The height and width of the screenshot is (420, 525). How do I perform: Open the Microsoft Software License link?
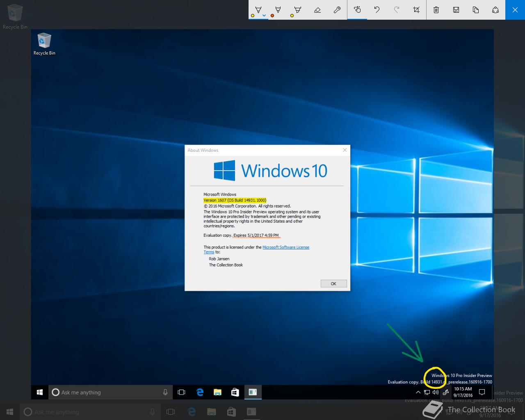(286, 247)
